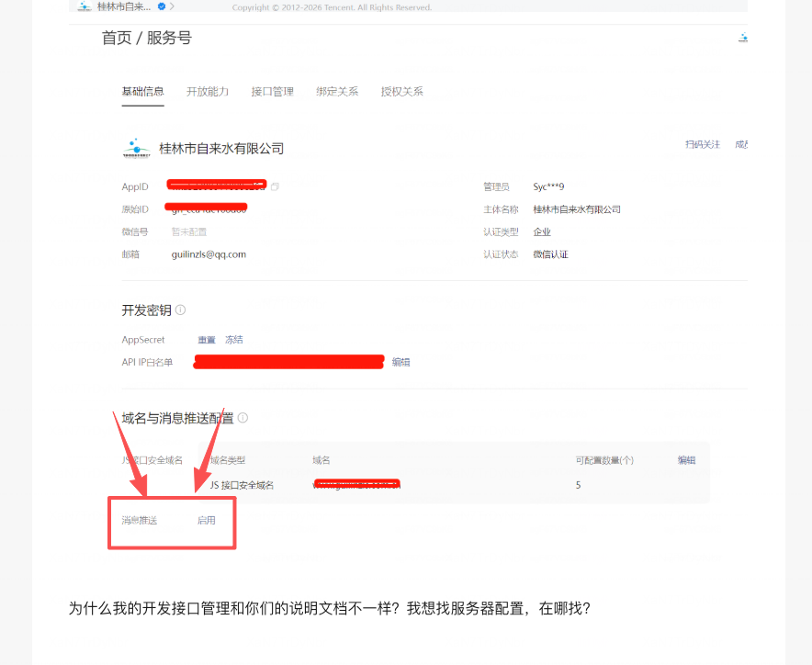Click 编辑 in the domain table

click(x=687, y=460)
